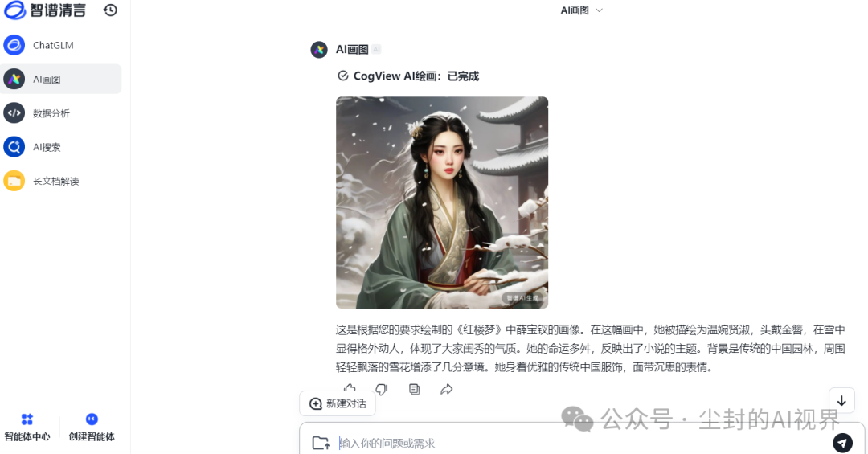This screenshot has height=454, width=868.
Task: Focus the 输入你的问题或需求 input field
Action: pyautogui.click(x=581, y=443)
